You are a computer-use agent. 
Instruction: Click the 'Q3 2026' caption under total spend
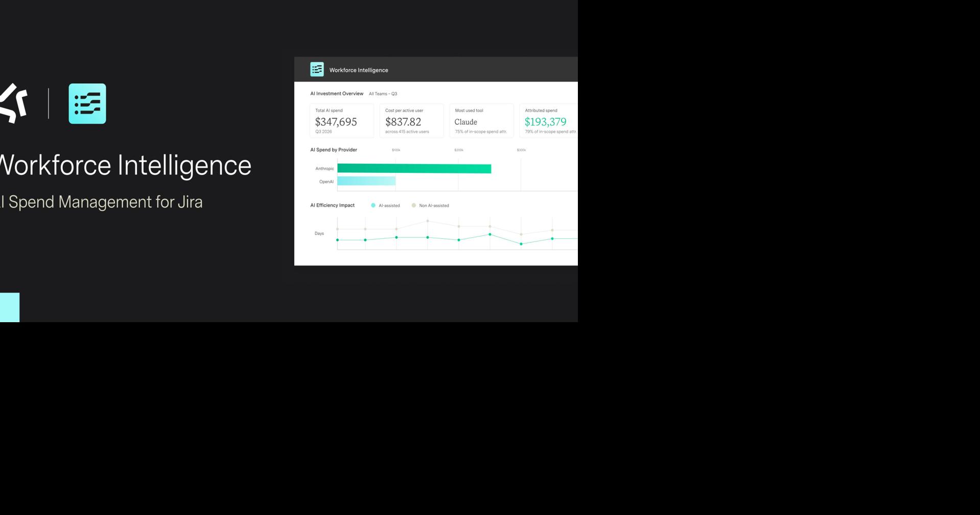tap(323, 132)
